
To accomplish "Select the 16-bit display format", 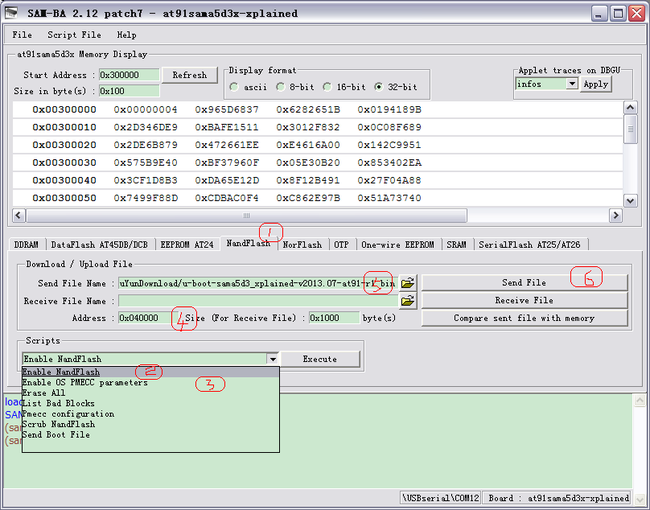I will 327,87.
